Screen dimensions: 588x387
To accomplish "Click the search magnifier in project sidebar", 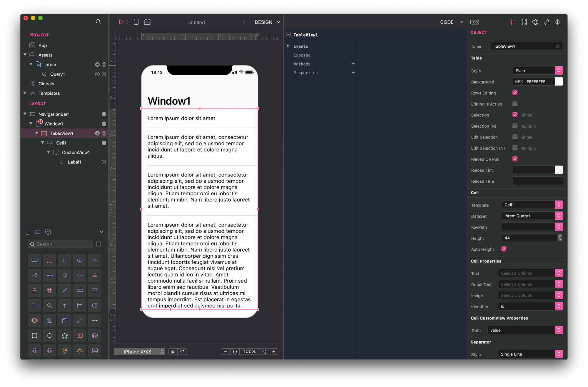I will click(x=98, y=22).
